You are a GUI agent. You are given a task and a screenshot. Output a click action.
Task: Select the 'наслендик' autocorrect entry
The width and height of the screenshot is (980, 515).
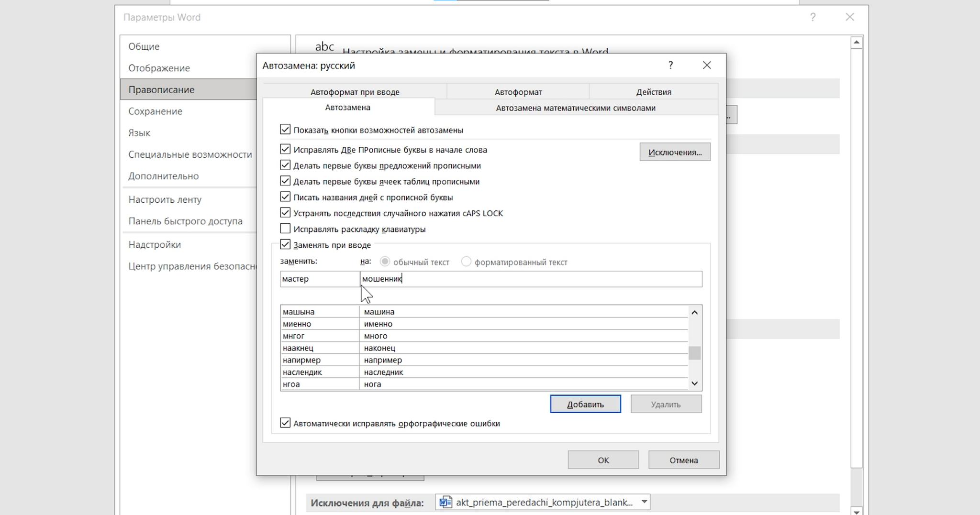pyautogui.click(x=484, y=372)
